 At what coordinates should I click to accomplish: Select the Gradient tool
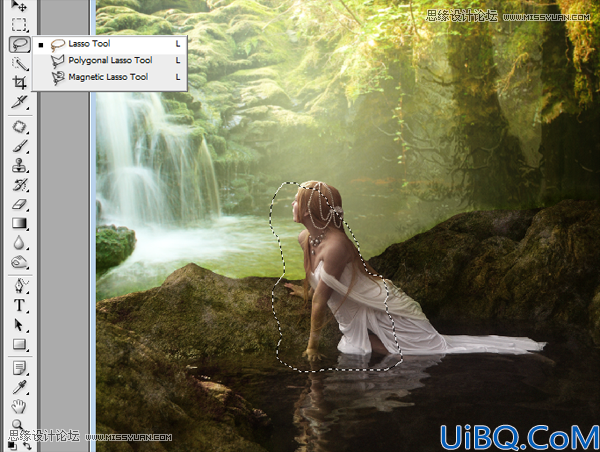(x=19, y=224)
